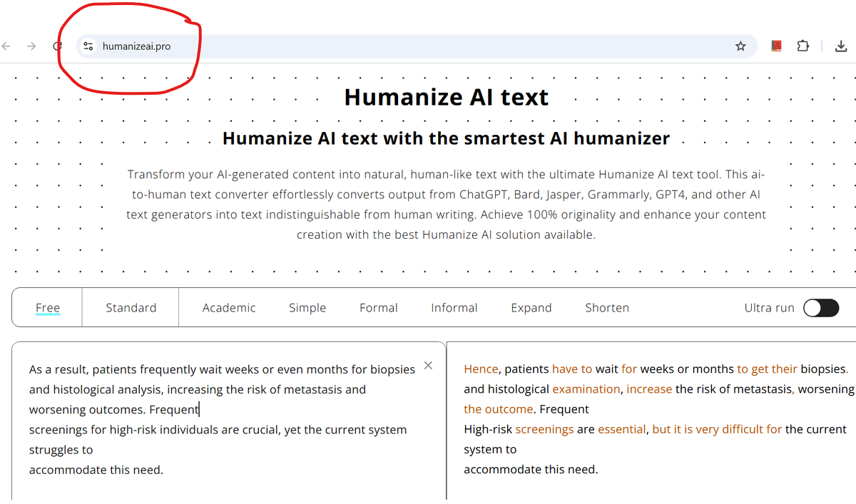The width and height of the screenshot is (856, 504).
Task: Select the Expand mode tab
Action: pyautogui.click(x=531, y=308)
